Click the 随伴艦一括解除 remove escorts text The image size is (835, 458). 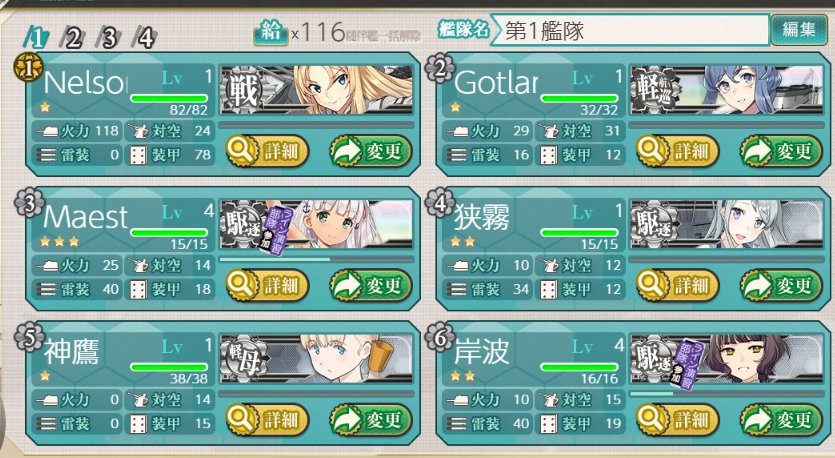383,36
